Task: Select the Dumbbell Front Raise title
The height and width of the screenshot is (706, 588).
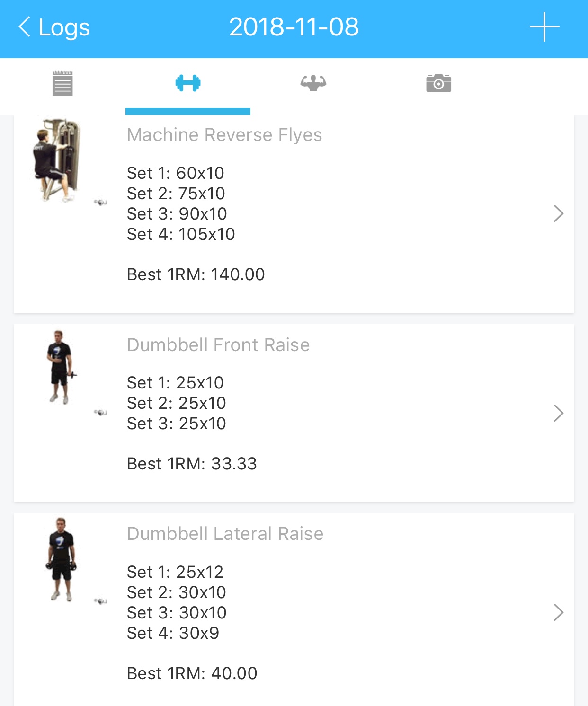Action: pyautogui.click(x=218, y=345)
